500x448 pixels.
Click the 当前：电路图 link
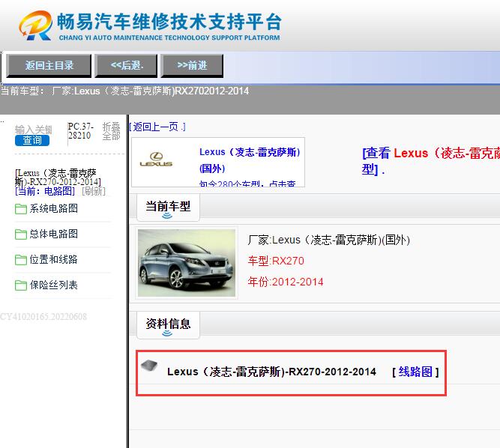pos(45,191)
